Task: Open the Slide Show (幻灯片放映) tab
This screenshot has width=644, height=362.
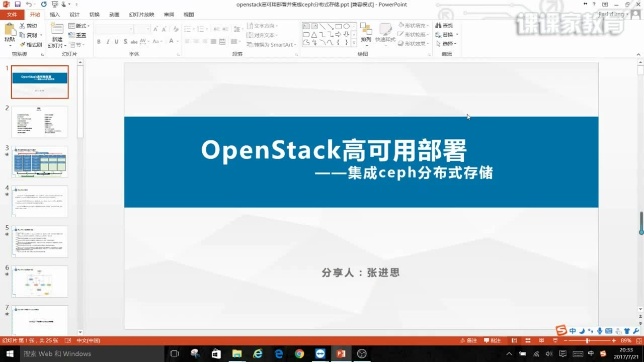Action: click(141, 15)
